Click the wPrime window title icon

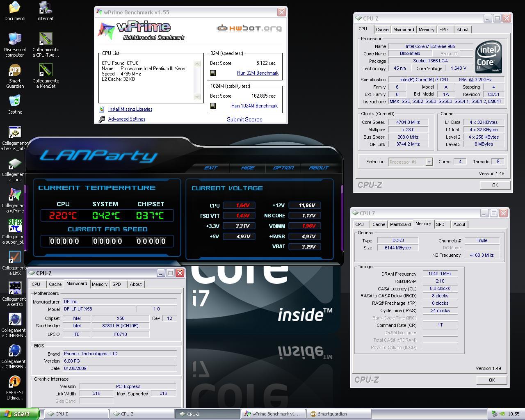(x=99, y=12)
